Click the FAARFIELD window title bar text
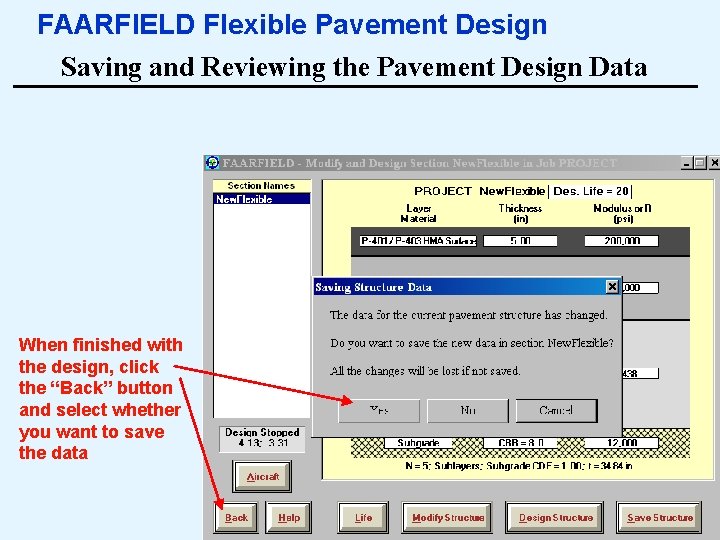 420,163
